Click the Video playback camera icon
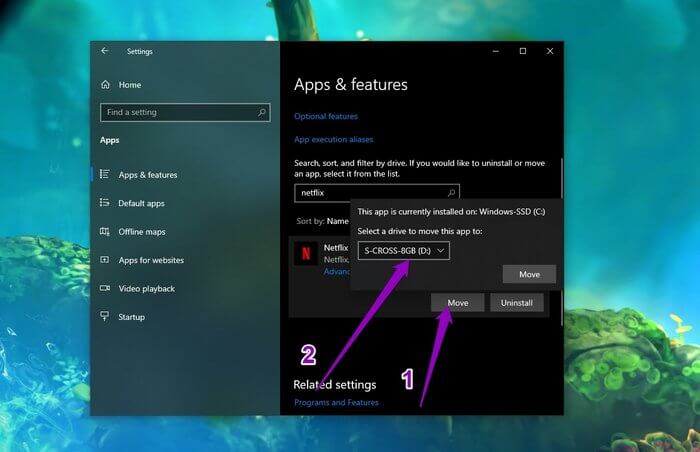The height and width of the screenshot is (452, 700). tap(105, 288)
